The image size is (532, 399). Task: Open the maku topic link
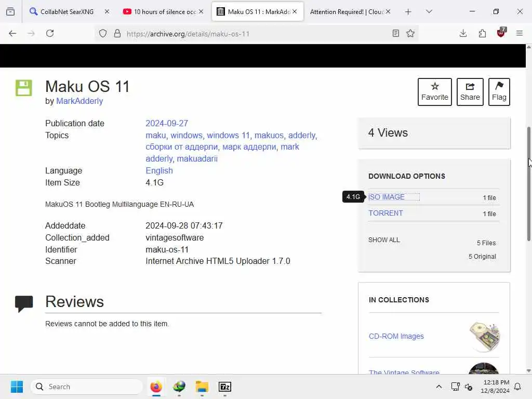(x=156, y=135)
